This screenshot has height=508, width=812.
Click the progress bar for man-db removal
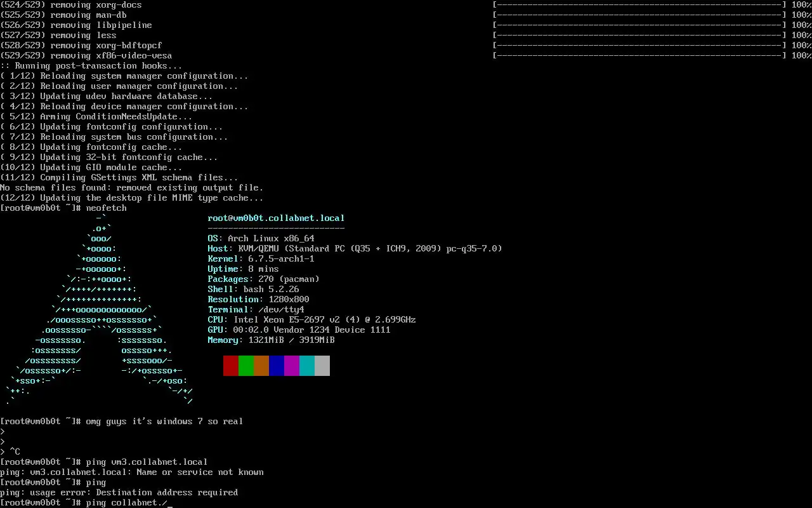(x=639, y=15)
